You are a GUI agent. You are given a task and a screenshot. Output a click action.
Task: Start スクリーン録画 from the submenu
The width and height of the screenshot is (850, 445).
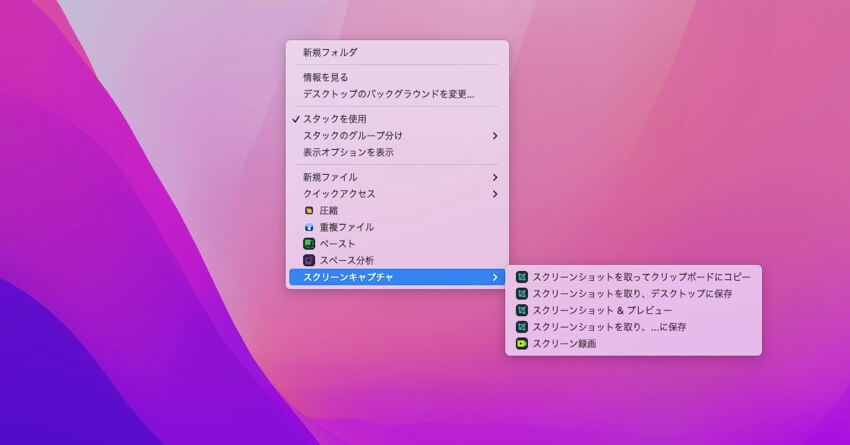633,344
